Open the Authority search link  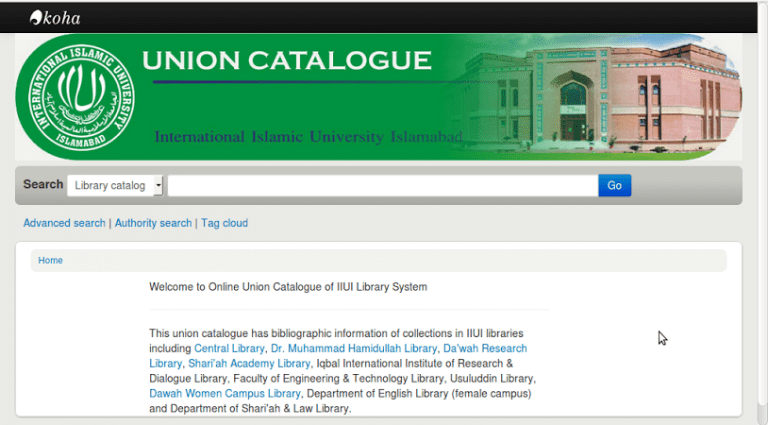pyautogui.click(x=153, y=223)
